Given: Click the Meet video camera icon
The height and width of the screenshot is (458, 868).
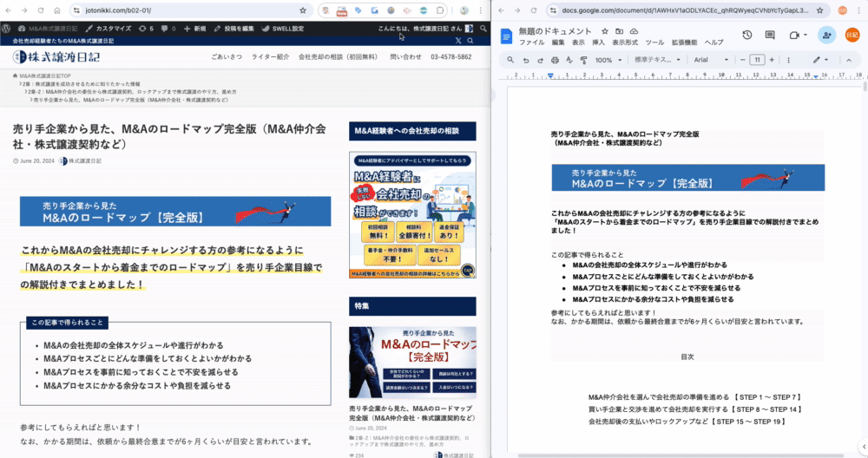Looking at the screenshot, I should pyautogui.click(x=794, y=35).
